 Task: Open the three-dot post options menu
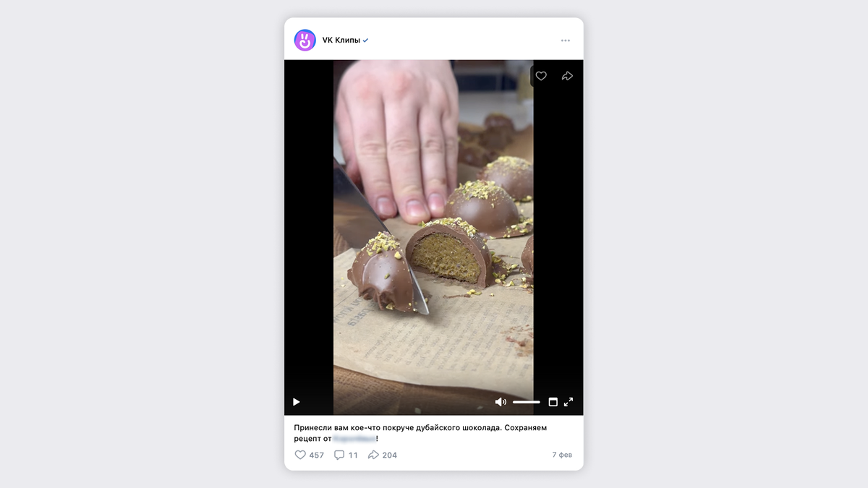[x=566, y=40]
